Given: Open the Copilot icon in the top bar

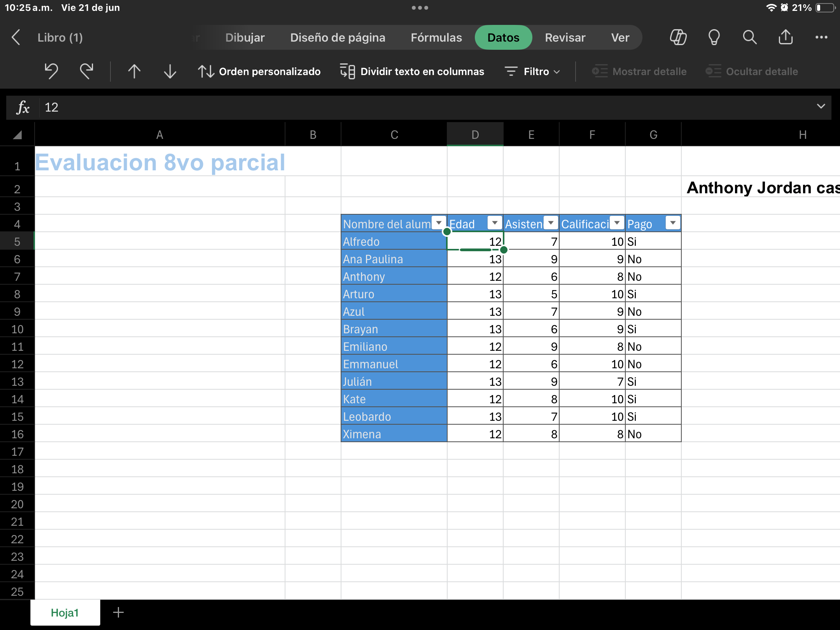Looking at the screenshot, I should pyautogui.click(x=678, y=38).
